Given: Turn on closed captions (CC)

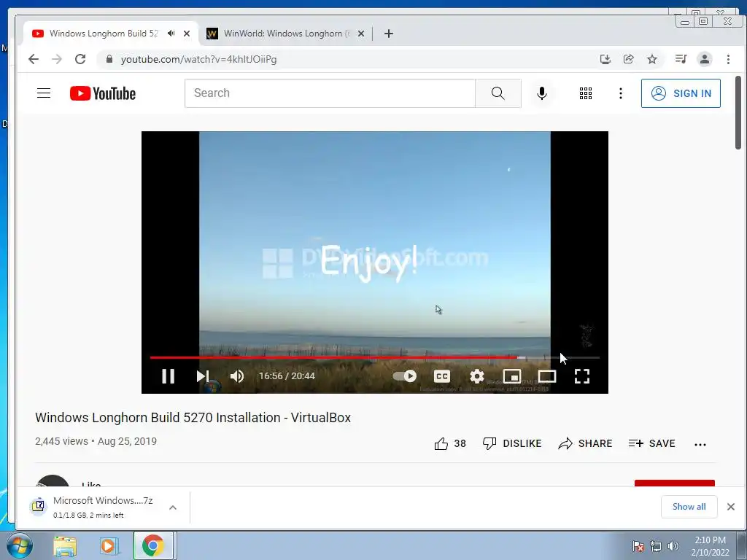Looking at the screenshot, I should [441, 376].
